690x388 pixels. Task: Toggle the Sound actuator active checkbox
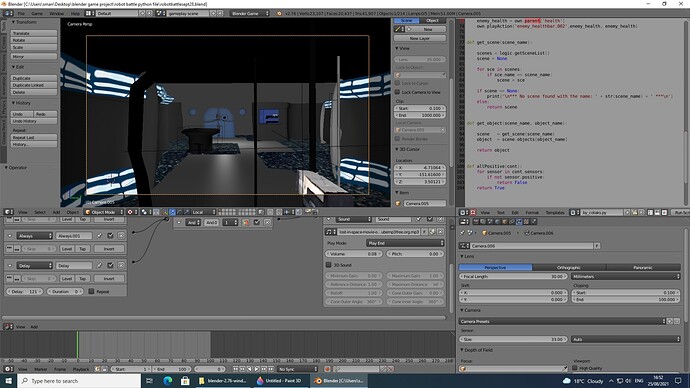(x=429, y=219)
